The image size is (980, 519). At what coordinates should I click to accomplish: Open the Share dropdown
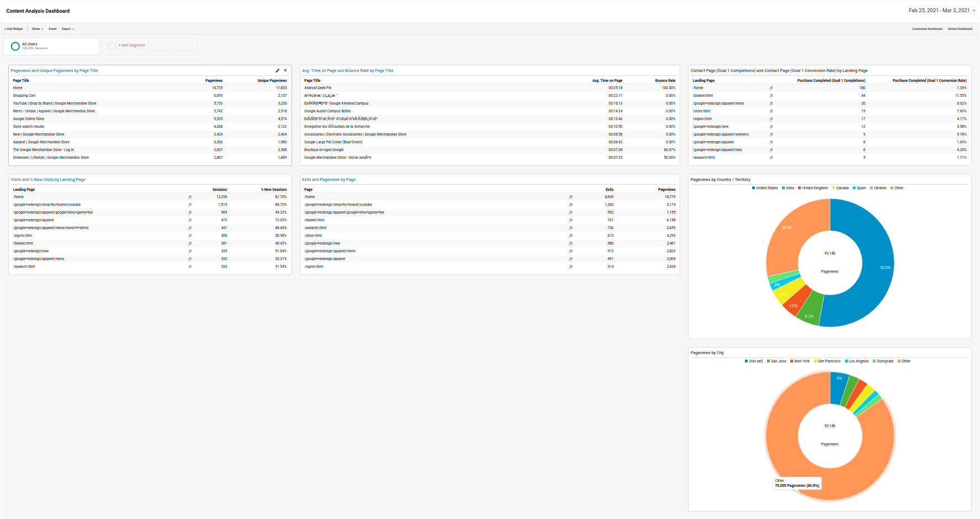click(x=37, y=29)
